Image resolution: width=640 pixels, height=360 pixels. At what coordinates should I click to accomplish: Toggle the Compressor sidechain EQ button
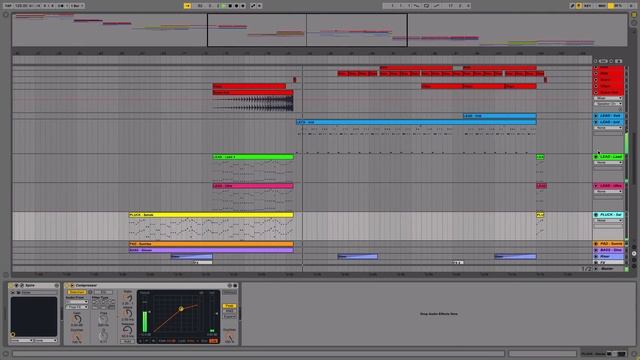103,292
